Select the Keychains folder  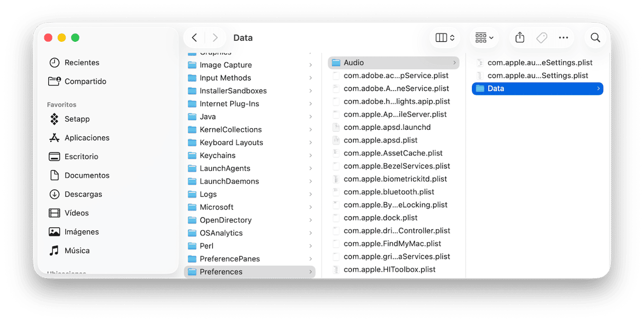(x=217, y=155)
